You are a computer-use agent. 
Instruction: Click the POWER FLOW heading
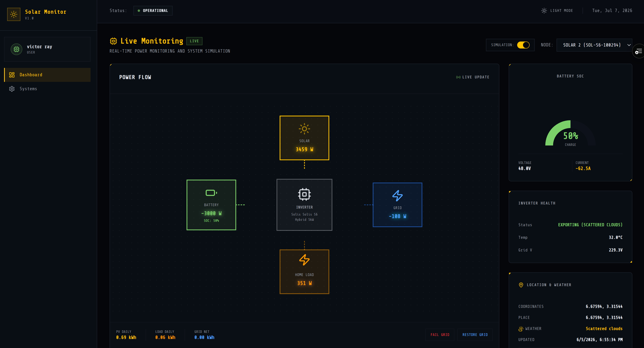pyautogui.click(x=135, y=77)
